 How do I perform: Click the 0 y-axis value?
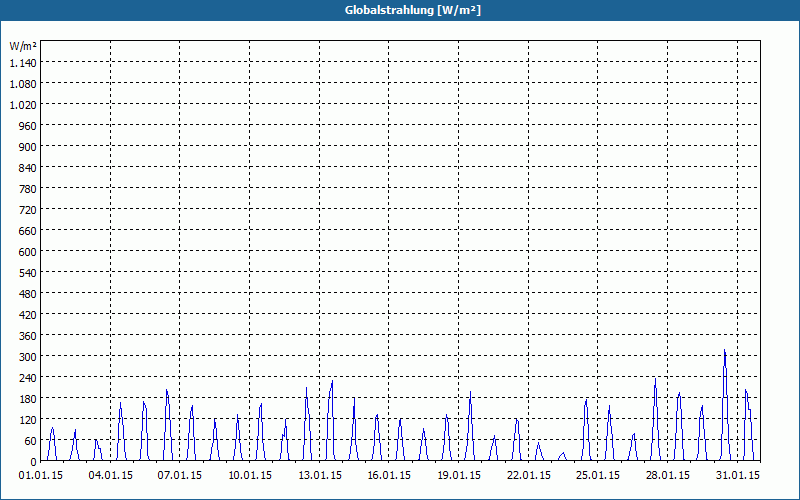[x=33, y=462]
